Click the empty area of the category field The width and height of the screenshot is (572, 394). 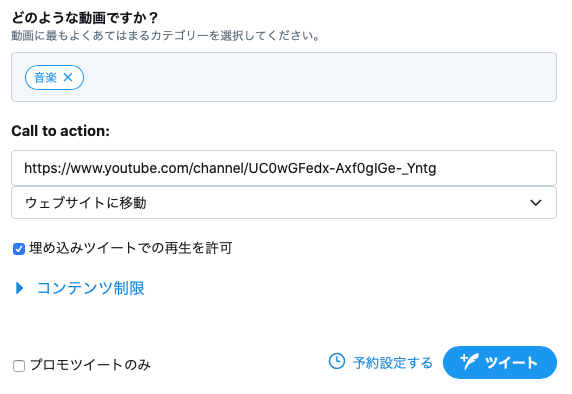(319, 77)
